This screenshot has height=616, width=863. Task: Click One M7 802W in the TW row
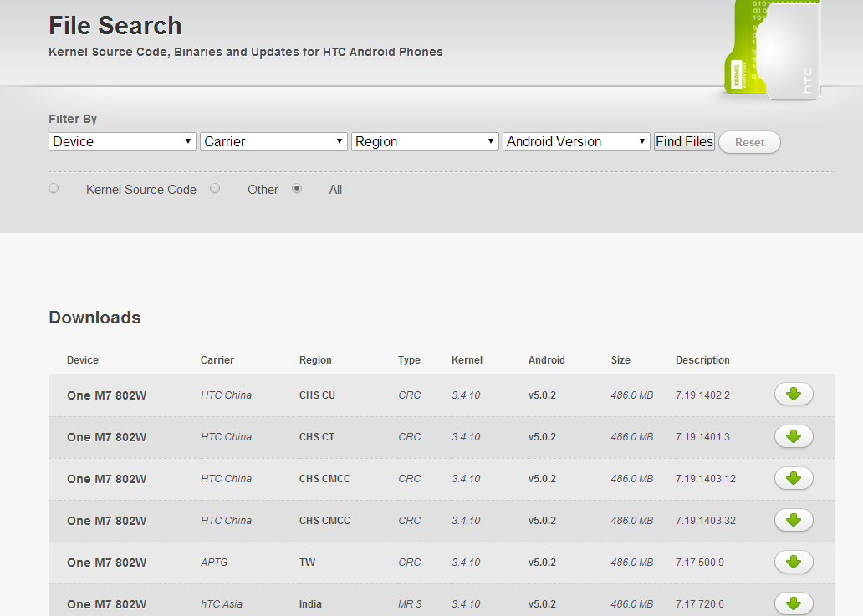coord(107,563)
